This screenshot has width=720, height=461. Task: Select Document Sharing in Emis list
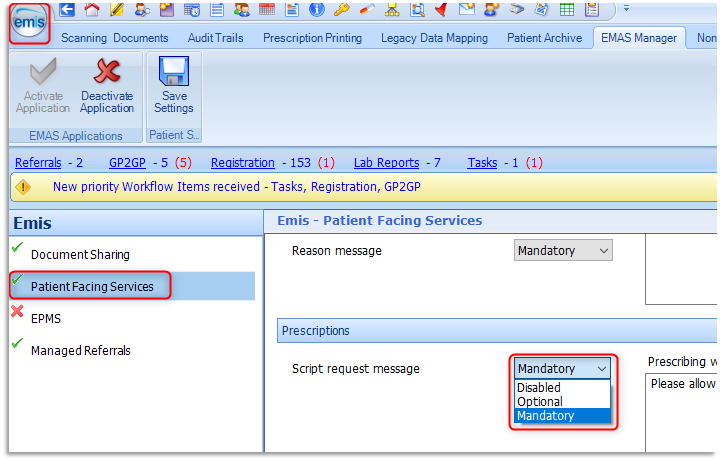(x=80, y=254)
